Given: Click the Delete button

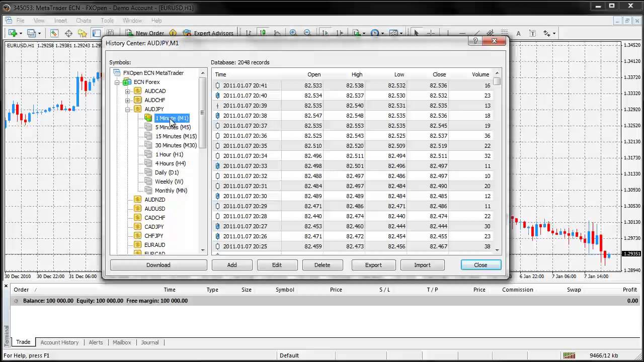Looking at the screenshot, I should coord(323,265).
